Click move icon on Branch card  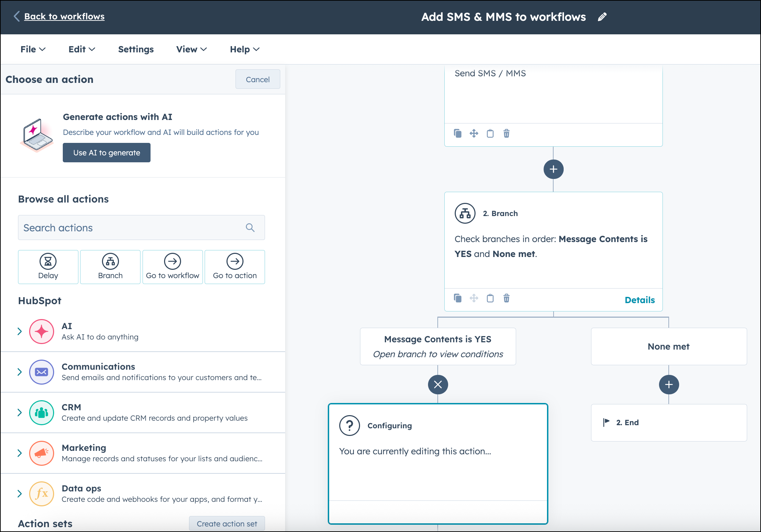point(474,298)
